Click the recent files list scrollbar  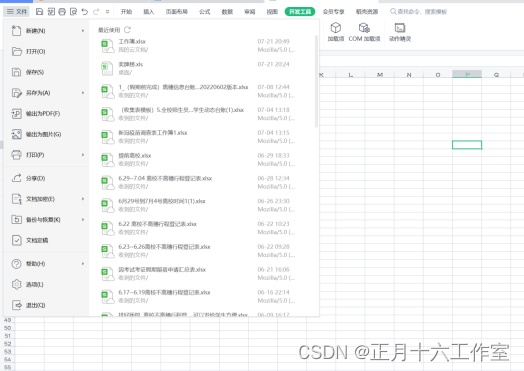[x=316, y=81]
